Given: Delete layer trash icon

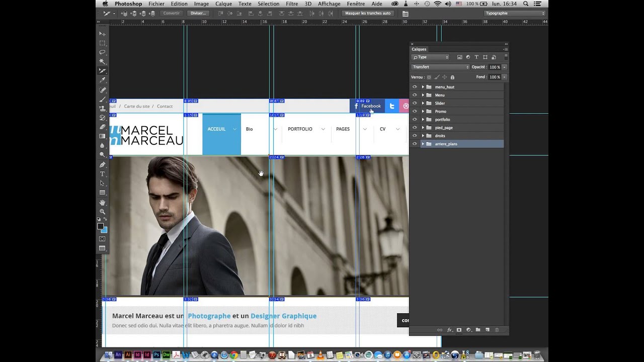Looking at the screenshot, I should click(x=497, y=330).
